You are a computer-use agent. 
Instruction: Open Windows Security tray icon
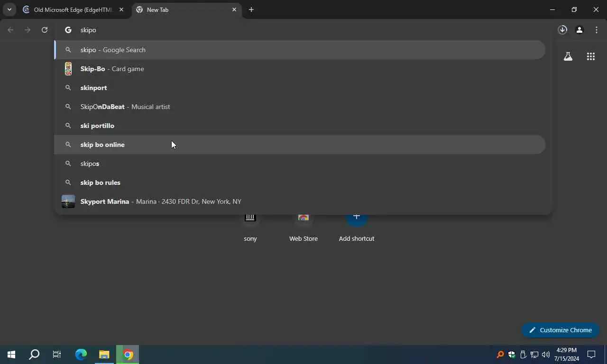pyautogui.click(x=512, y=355)
